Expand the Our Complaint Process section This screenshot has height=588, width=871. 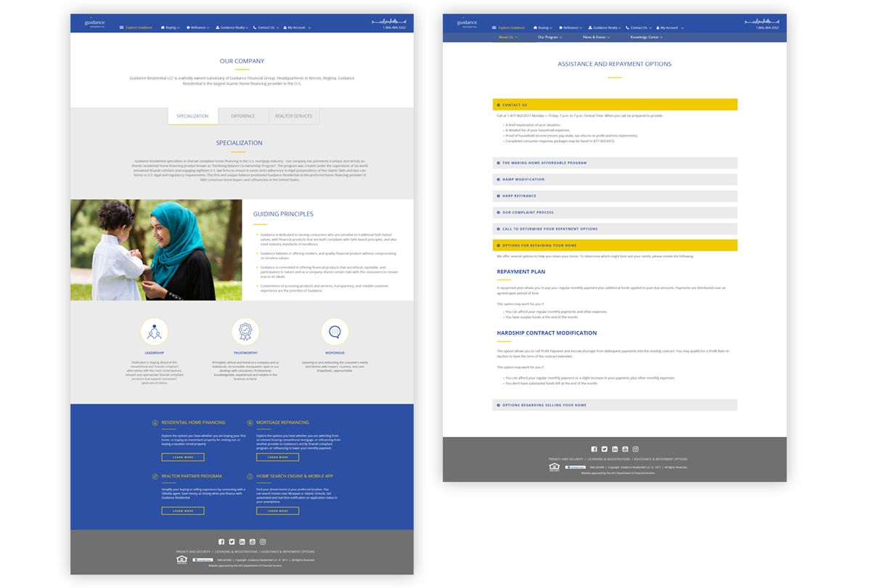[615, 213]
